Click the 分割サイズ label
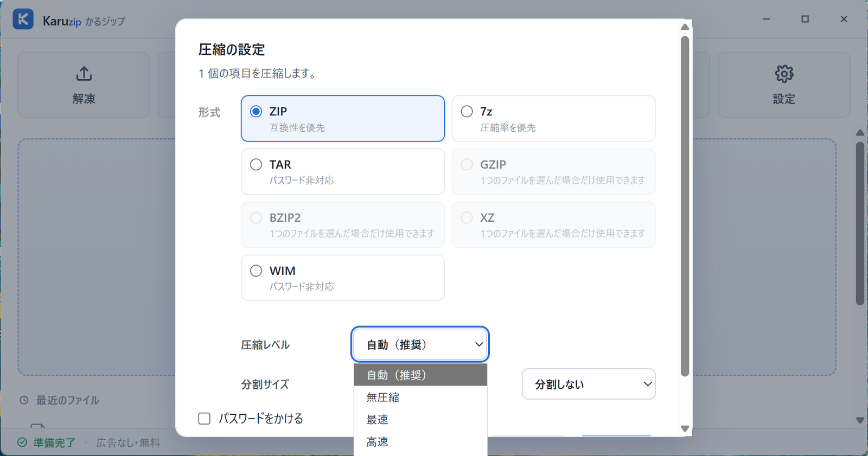Viewport: 868px width, 456px height. click(265, 384)
